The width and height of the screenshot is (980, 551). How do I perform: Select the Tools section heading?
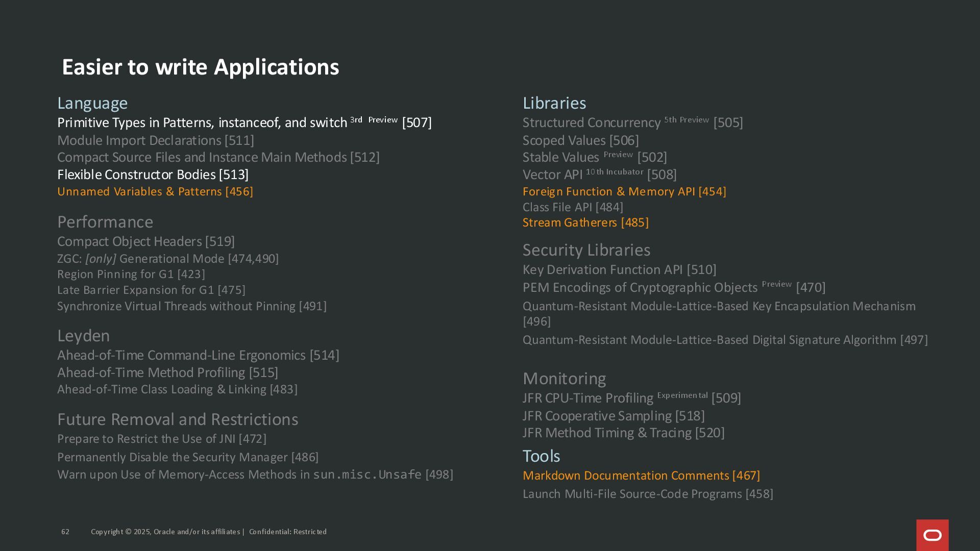click(541, 456)
